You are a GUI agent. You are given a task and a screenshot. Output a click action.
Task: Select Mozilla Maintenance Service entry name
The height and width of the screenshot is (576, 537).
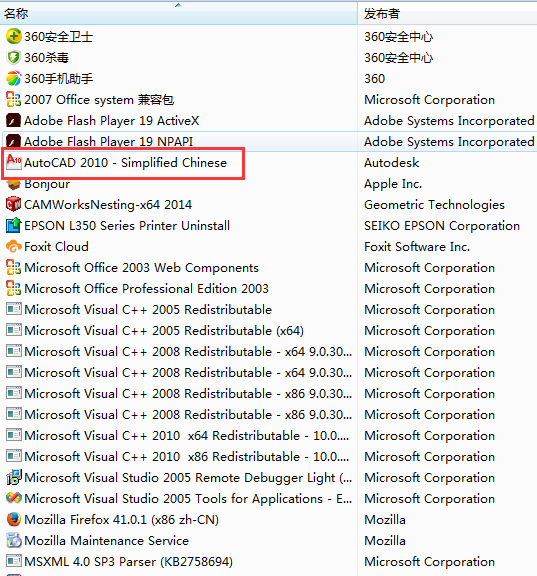[107, 540]
